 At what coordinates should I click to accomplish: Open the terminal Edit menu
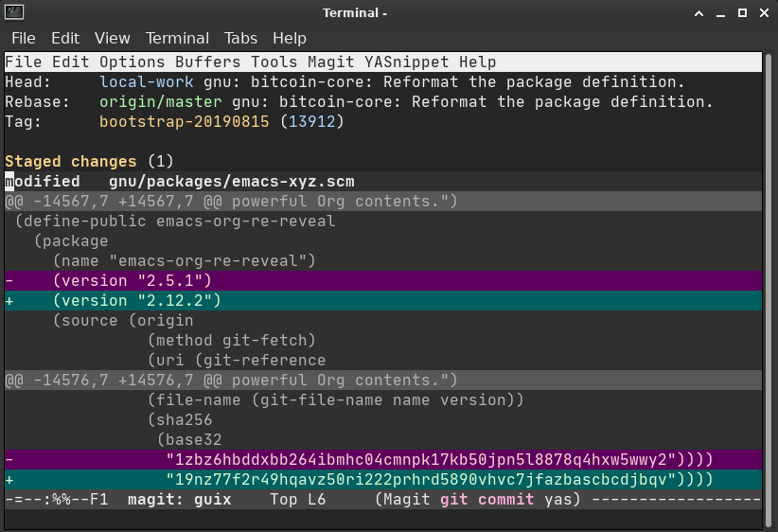(x=65, y=38)
